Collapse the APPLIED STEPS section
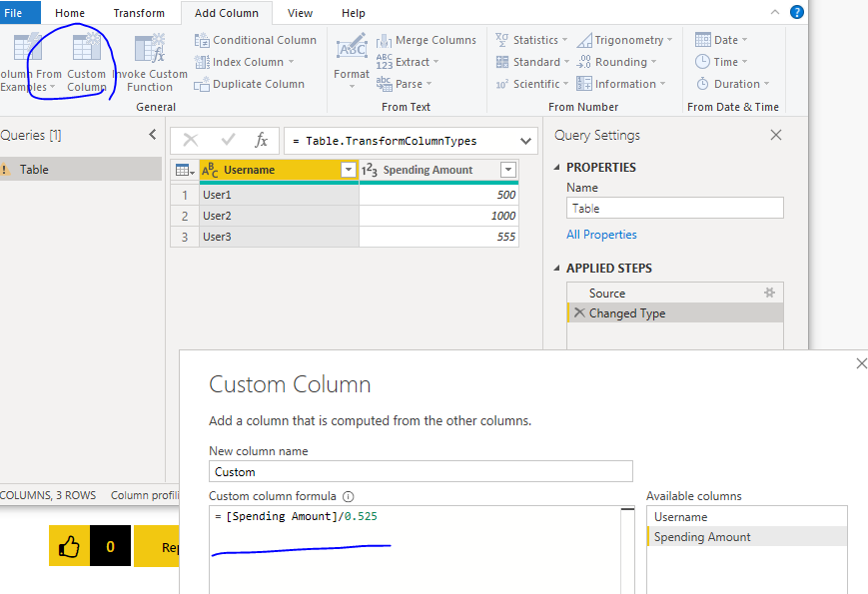868x594 pixels. pyautogui.click(x=557, y=269)
